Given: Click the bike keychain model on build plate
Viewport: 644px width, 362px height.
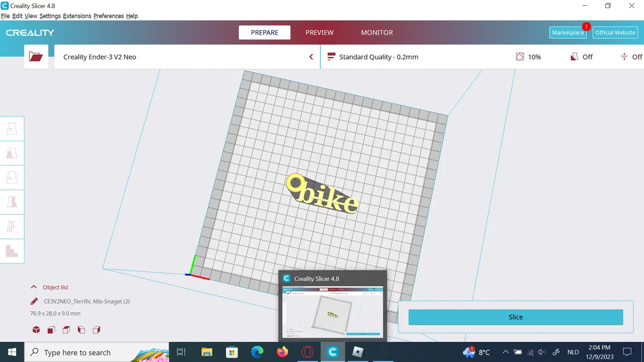Looking at the screenshot, I should (x=322, y=194).
